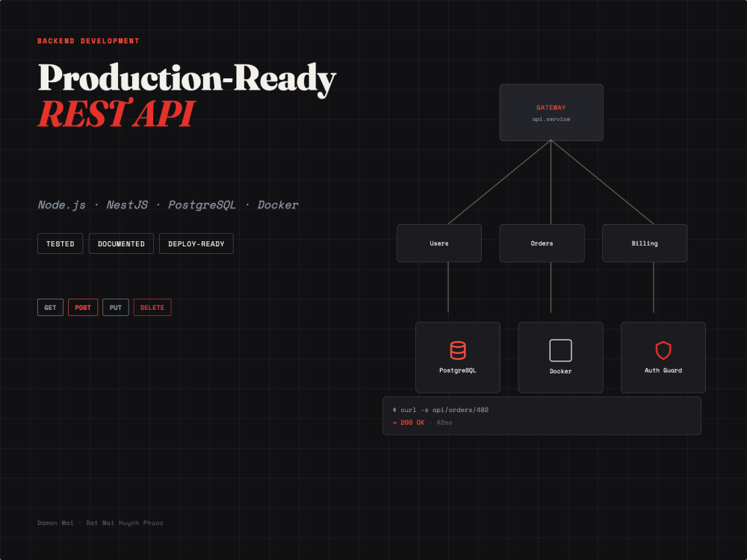Viewport: 747px width, 560px height.
Task: Select the DELETE method badge
Action: click(152, 308)
